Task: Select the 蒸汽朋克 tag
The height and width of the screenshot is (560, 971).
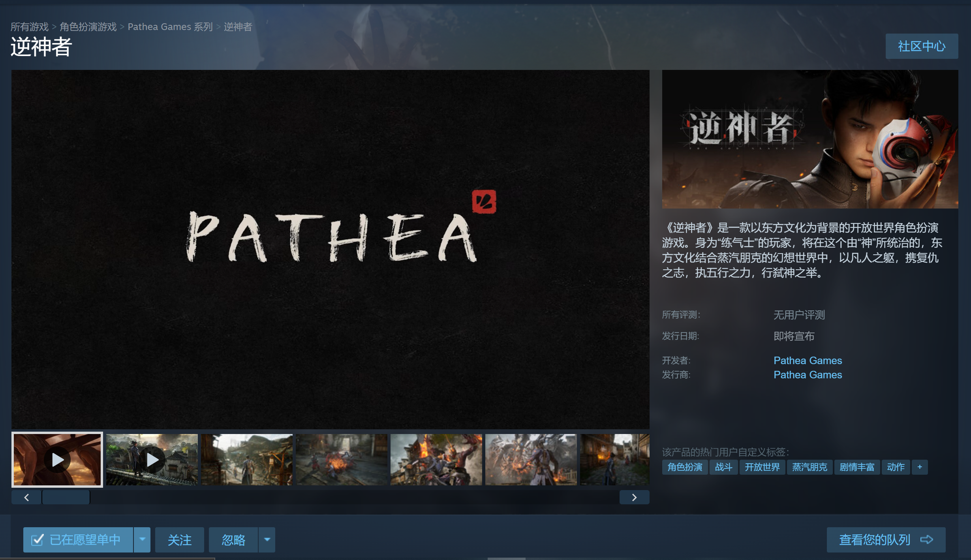Action: [809, 467]
